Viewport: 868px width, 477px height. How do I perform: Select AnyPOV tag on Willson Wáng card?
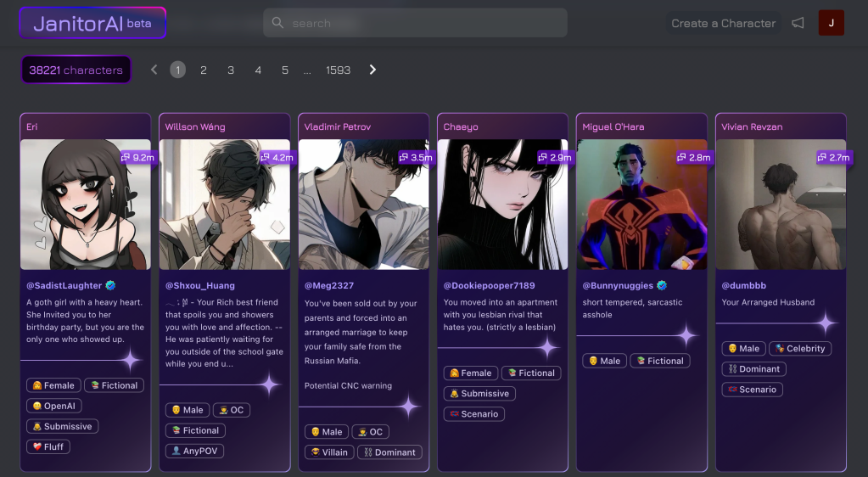(195, 451)
